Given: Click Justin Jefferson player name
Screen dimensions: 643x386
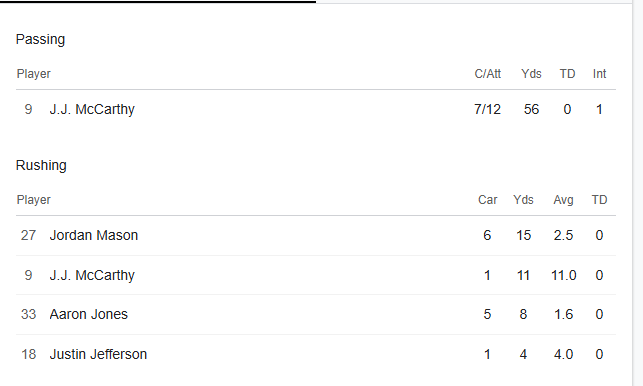Looking at the screenshot, I should [x=98, y=354].
